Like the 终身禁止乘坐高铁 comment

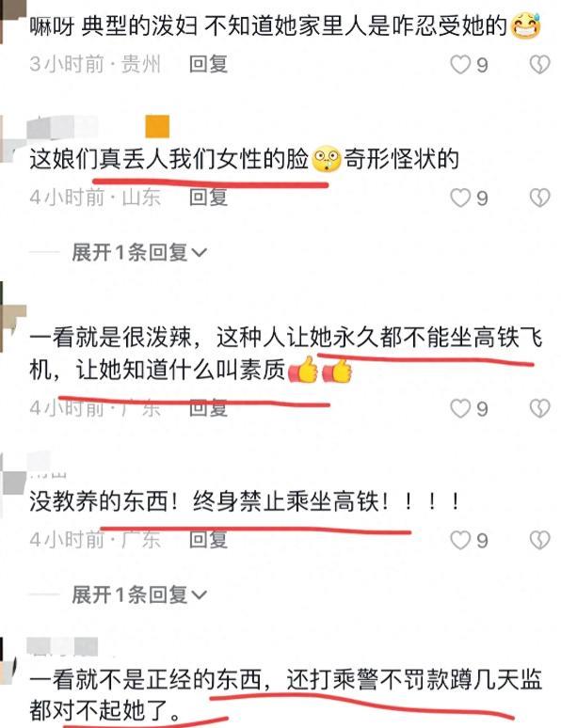(x=460, y=540)
